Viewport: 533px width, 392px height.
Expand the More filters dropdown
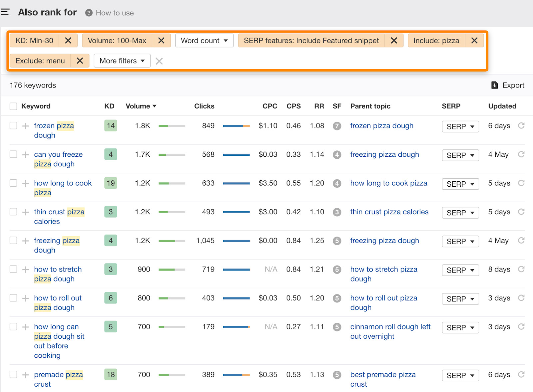[x=122, y=61]
